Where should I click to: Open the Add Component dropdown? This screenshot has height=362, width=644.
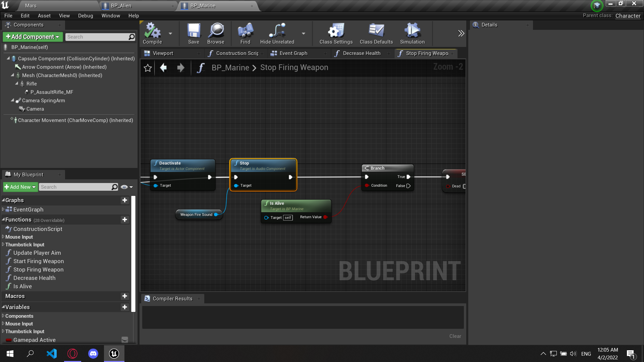(32, 37)
